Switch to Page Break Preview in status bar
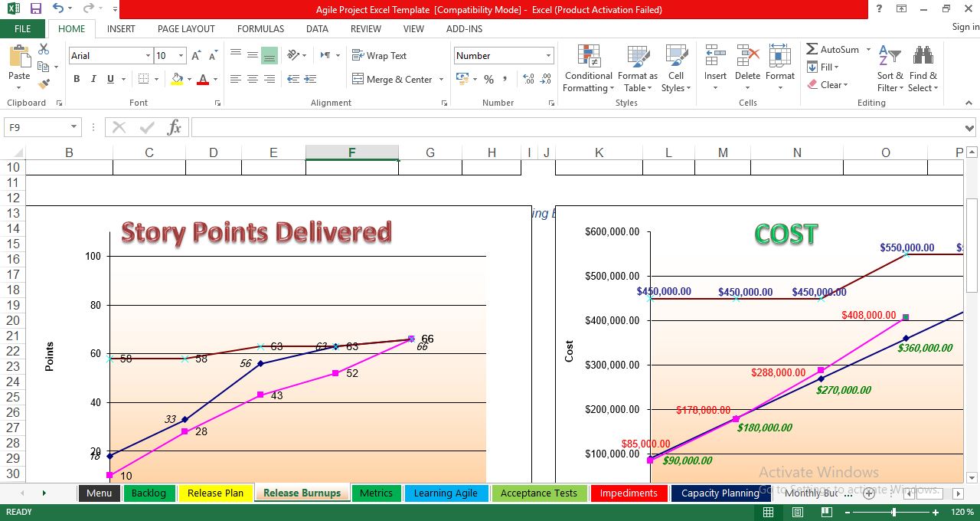Viewport: 980px width, 521px height. point(827,512)
